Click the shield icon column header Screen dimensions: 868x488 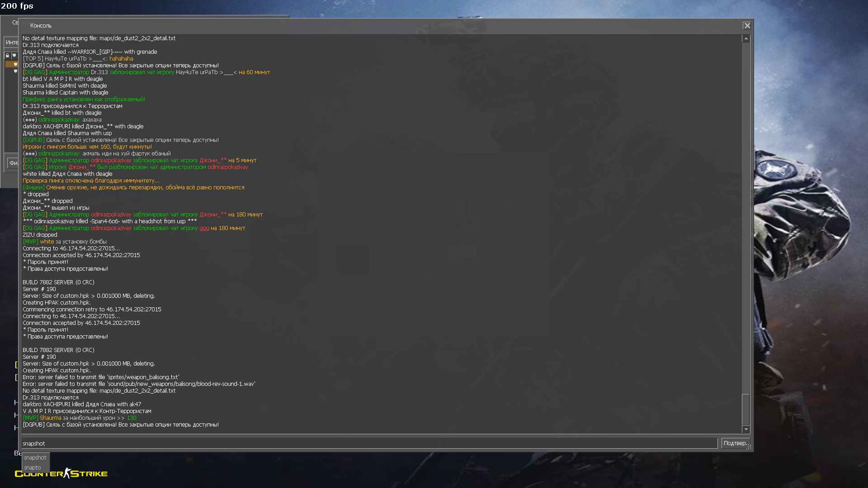[x=14, y=56]
